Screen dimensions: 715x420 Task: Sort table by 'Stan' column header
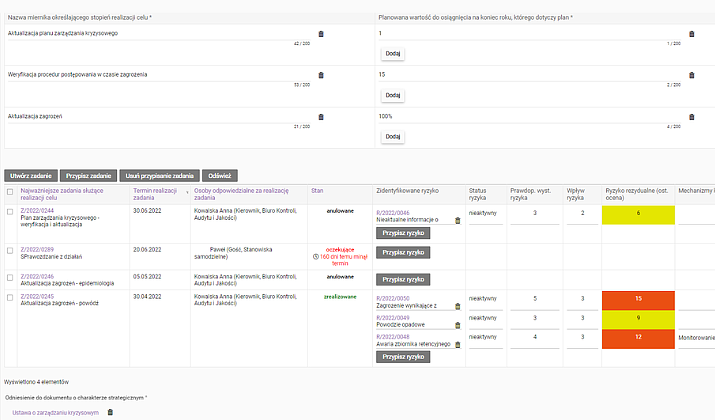317,189
